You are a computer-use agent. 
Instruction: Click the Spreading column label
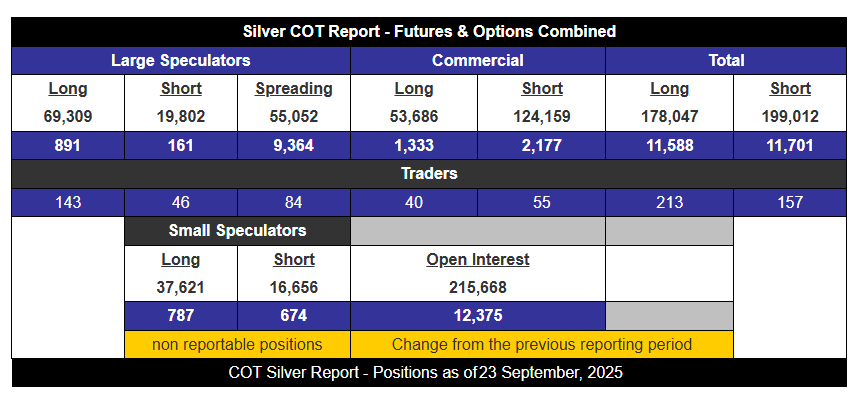click(x=294, y=89)
